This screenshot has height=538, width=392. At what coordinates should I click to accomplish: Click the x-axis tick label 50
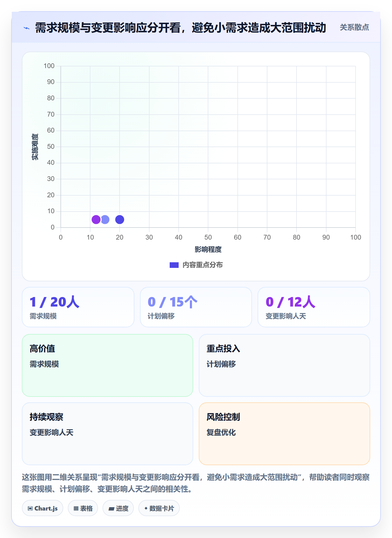[208, 238]
